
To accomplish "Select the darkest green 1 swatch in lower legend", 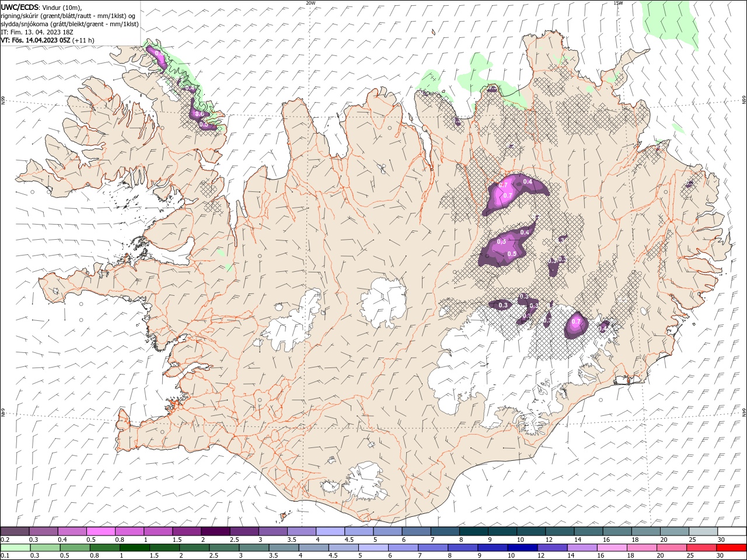I will click(x=134, y=548).
